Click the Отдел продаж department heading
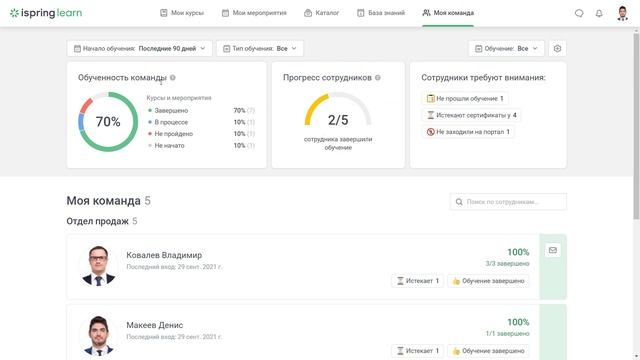This screenshot has width=640, height=360. tap(98, 221)
